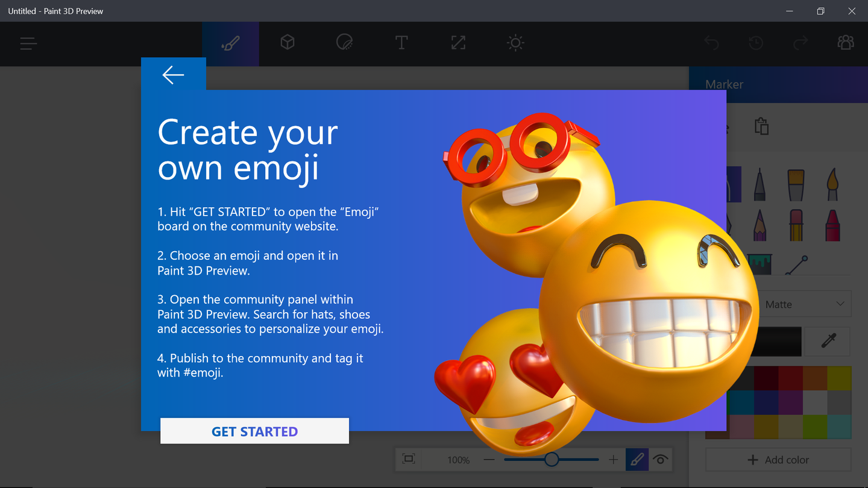Screen dimensions: 868x488
Task: Click the zoom in plus button
Action: [613, 460]
